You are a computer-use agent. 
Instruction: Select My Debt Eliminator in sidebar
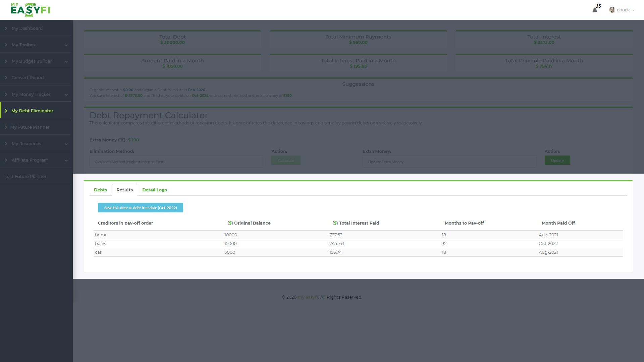click(32, 111)
